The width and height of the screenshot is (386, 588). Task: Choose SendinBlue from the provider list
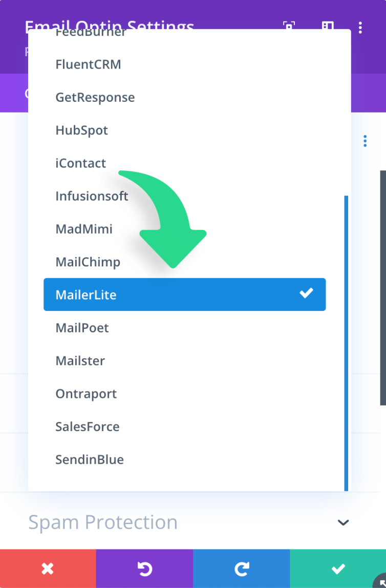click(x=89, y=459)
